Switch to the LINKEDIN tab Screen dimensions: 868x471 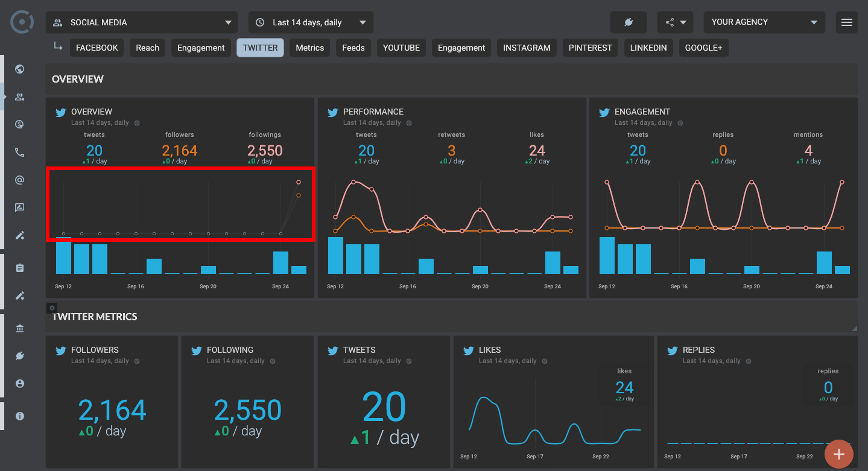648,48
